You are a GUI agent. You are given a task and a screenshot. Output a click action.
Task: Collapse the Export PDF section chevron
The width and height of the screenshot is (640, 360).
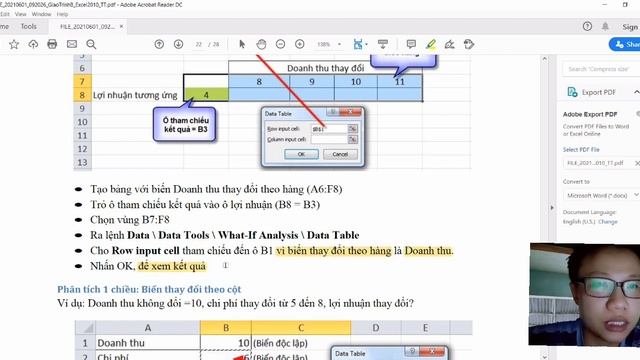coord(637,92)
